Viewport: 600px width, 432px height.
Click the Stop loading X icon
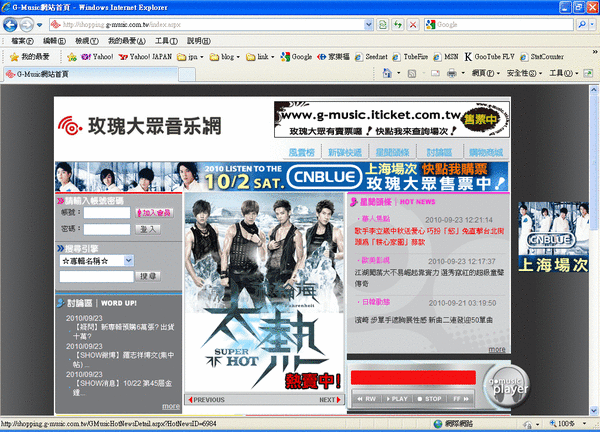coord(413,25)
